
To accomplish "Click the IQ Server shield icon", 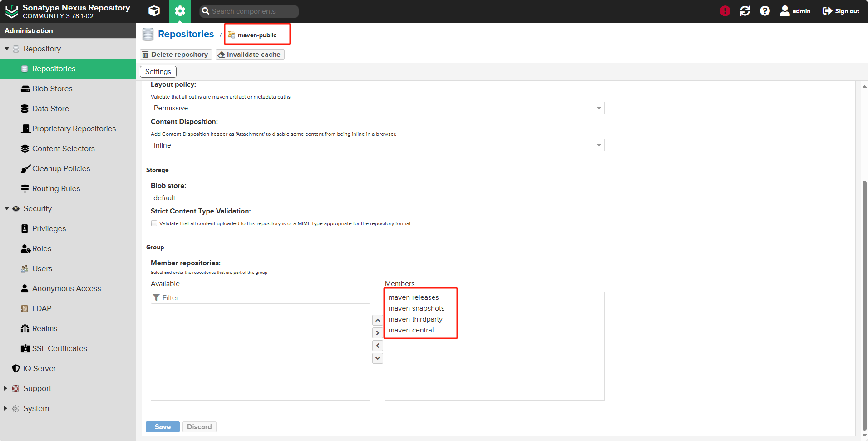I will pyautogui.click(x=16, y=368).
